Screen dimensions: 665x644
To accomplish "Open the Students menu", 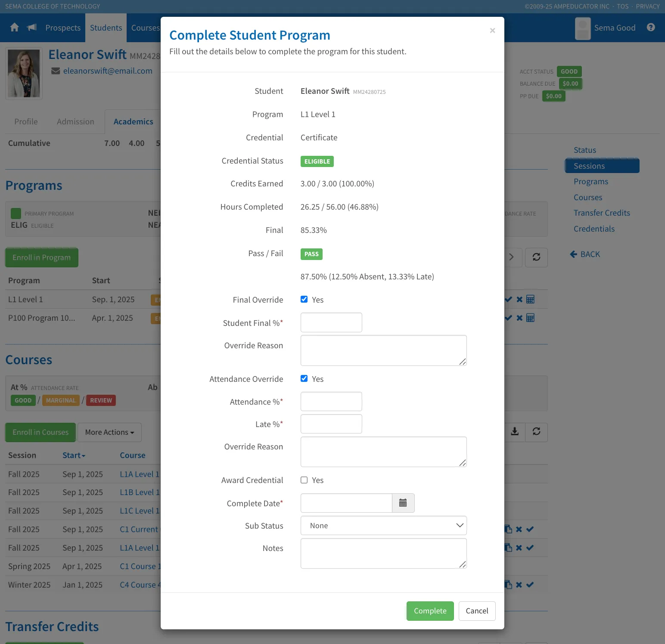I will click(106, 28).
